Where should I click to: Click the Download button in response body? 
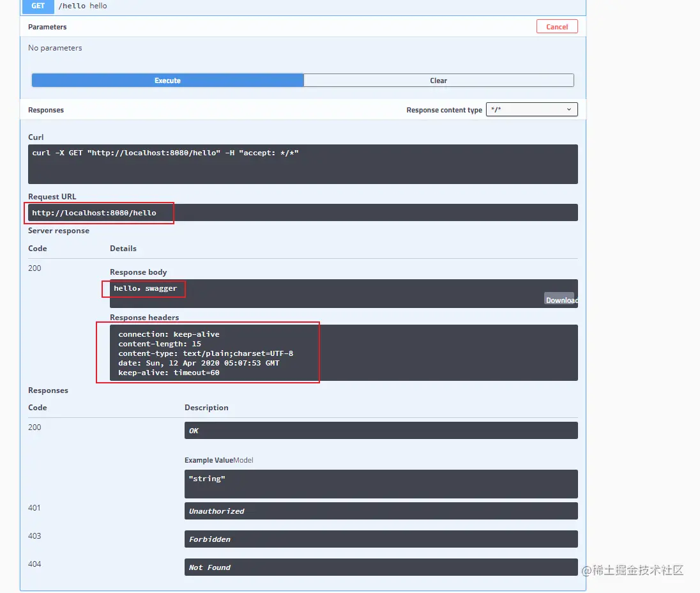click(561, 300)
